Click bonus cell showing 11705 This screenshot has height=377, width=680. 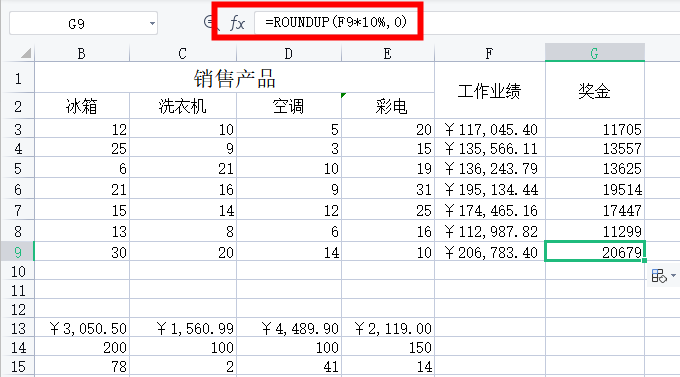595,129
